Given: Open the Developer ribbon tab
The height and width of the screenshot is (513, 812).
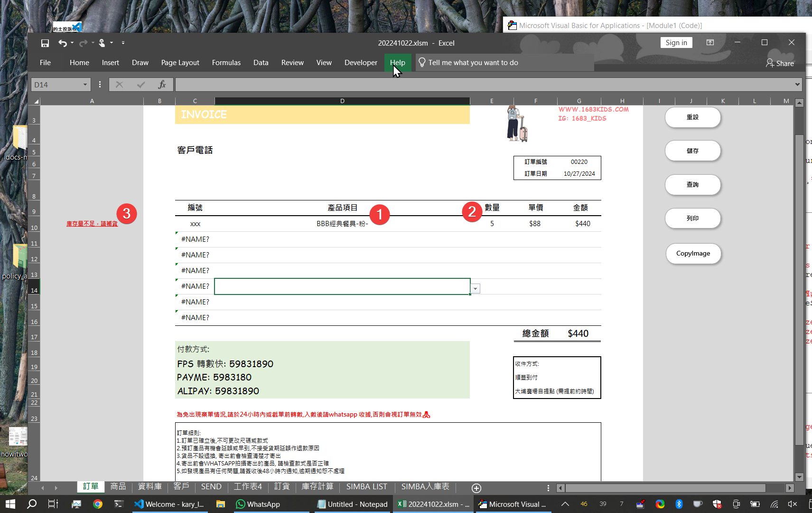Looking at the screenshot, I should 361,63.
